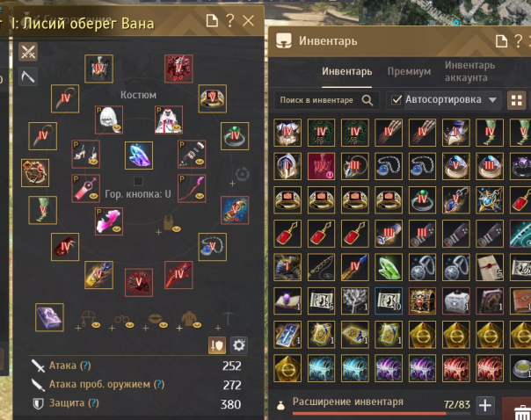Select the crossed swords combat gear icon

pyautogui.click(x=28, y=52)
